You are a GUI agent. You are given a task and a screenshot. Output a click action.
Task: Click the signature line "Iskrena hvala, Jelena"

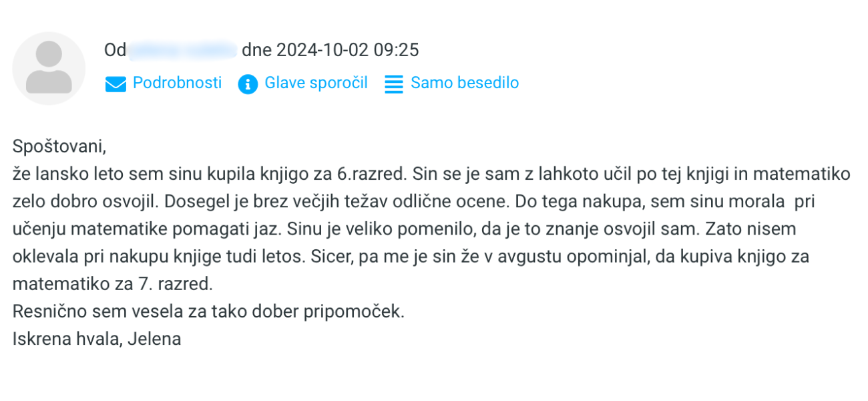pos(97,339)
